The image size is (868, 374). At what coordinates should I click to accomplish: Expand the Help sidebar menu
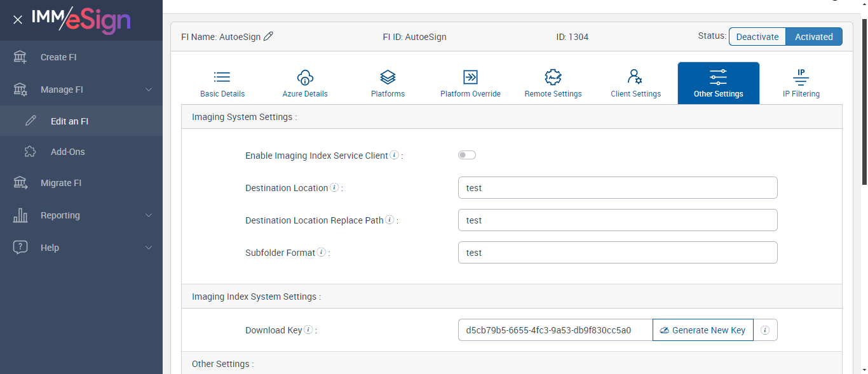(x=149, y=248)
